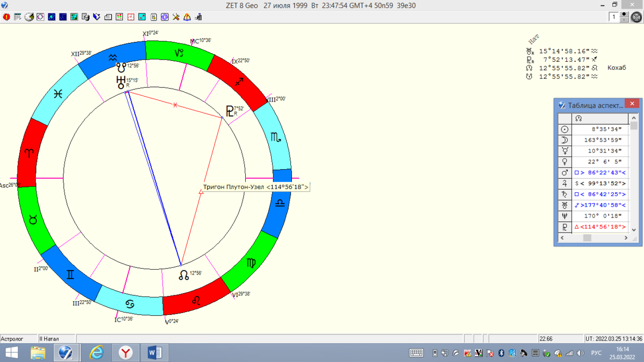Click the cyan red-arrow toolbar icon

coord(142,17)
